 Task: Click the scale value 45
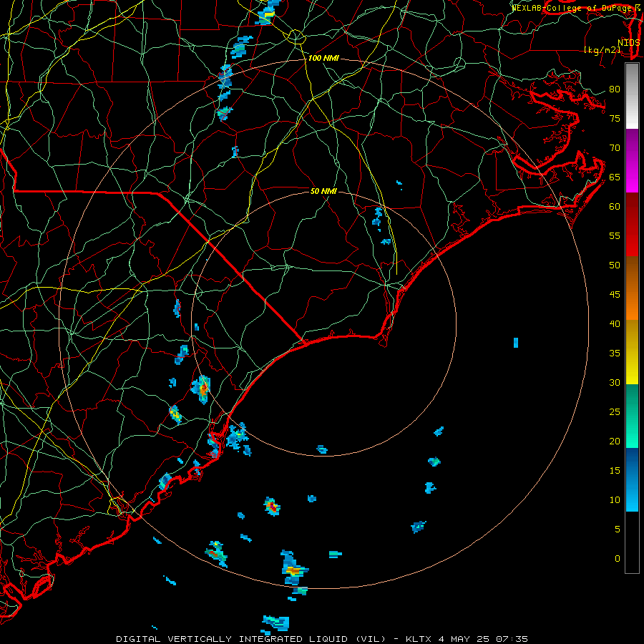click(x=615, y=295)
